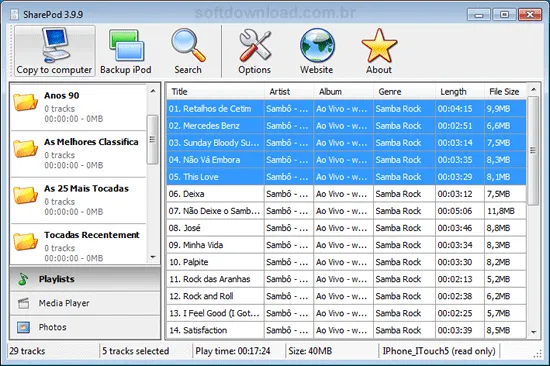Image resolution: width=550 pixels, height=366 pixels.
Task: Select track 14. Satisfaction
Action: 346,330
